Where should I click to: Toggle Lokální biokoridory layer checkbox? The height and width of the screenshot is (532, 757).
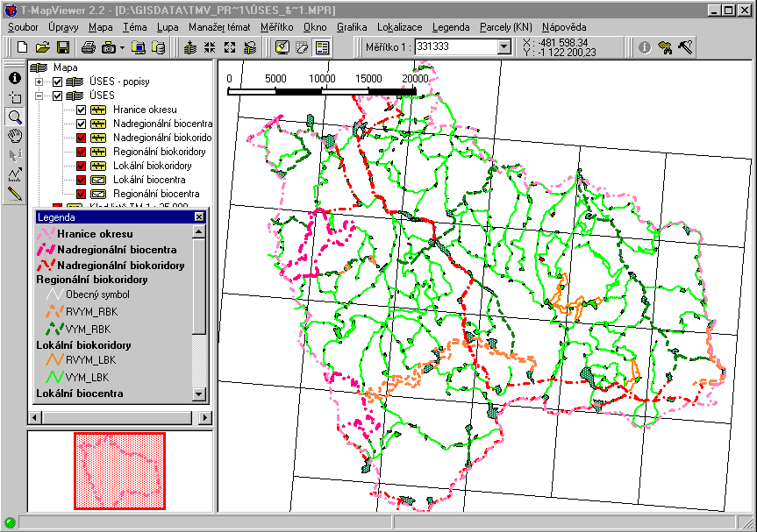[x=81, y=166]
